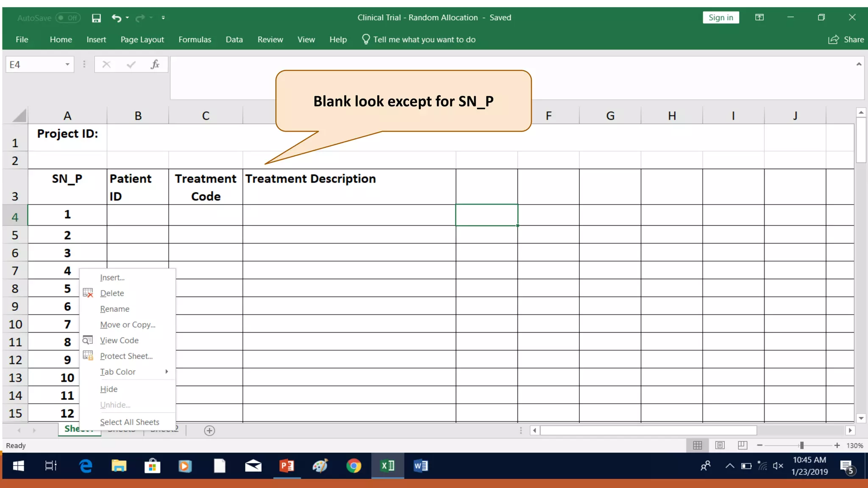The height and width of the screenshot is (488, 868).
Task: Toggle AutoSave switch on
Action: coord(68,18)
